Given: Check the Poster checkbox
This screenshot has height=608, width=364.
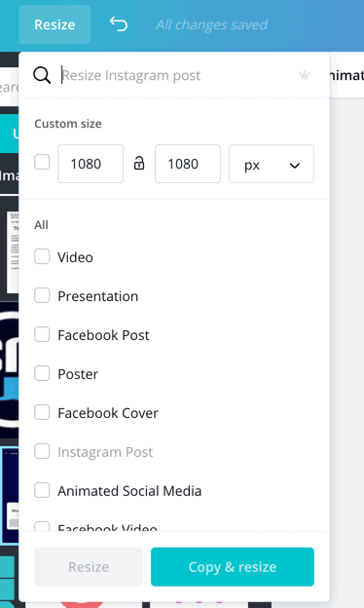Looking at the screenshot, I should pyautogui.click(x=42, y=373).
